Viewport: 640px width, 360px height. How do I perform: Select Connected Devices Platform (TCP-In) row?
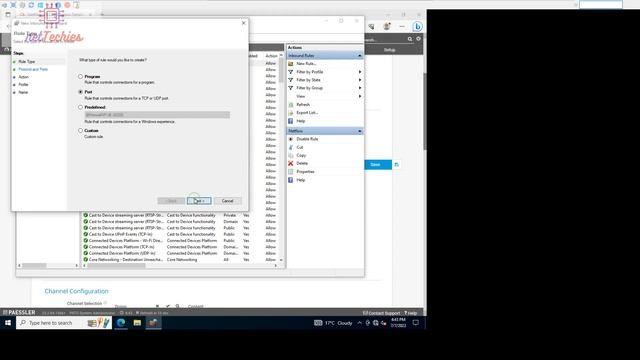click(x=180, y=247)
